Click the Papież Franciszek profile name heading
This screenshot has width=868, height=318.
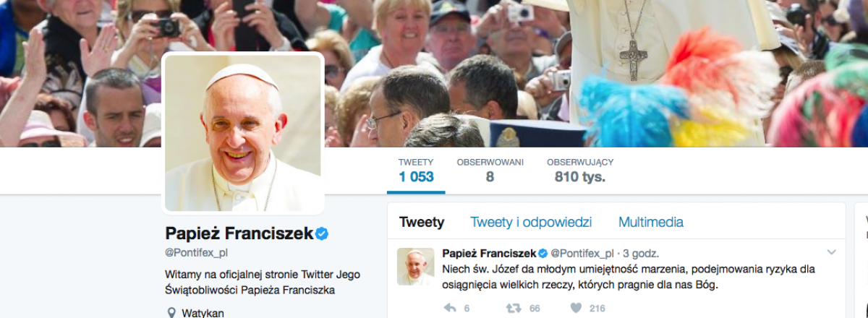pos(239,233)
